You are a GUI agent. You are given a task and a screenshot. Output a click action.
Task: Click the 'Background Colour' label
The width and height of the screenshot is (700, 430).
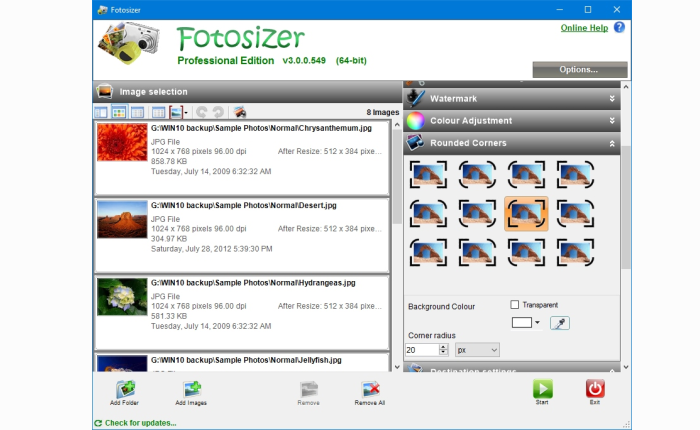pyautogui.click(x=442, y=307)
